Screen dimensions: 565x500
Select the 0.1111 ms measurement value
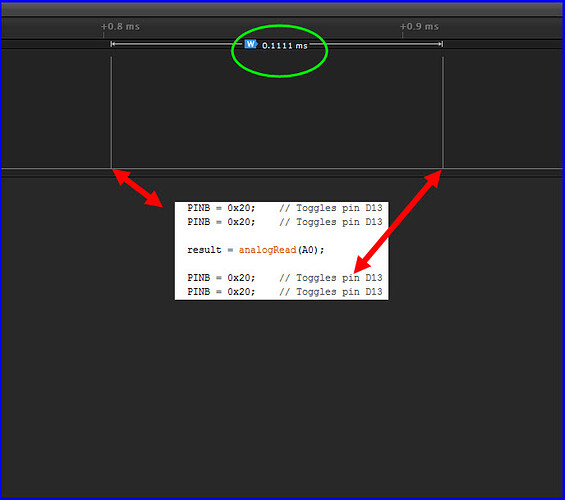click(x=285, y=46)
